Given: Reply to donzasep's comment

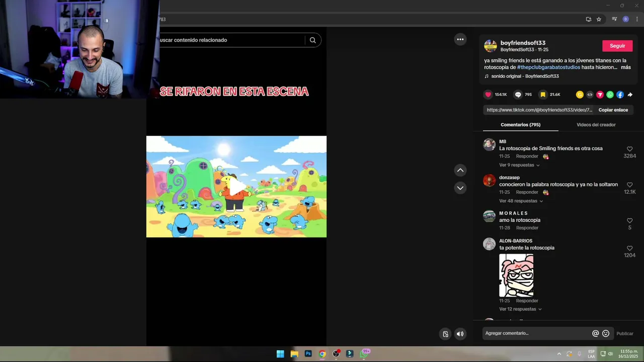Looking at the screenshot, I should click(527, 192).
